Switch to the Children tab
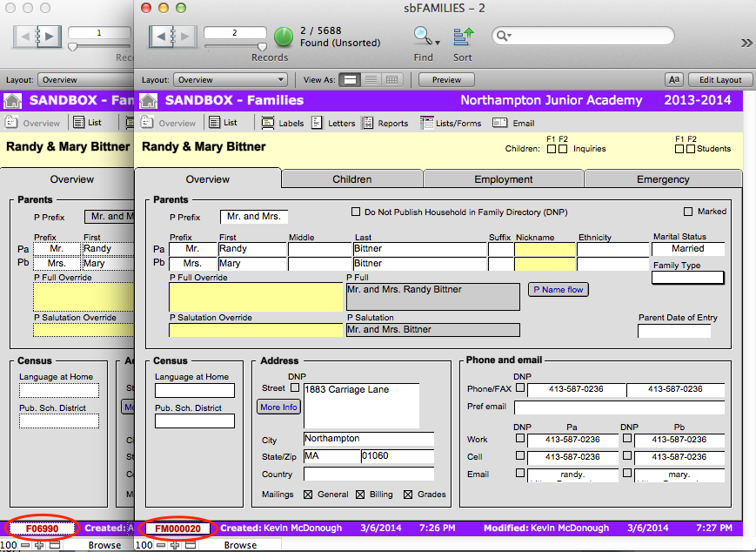Image resolution: width=756 pixels, height=552 pixels. click(351, 179)
